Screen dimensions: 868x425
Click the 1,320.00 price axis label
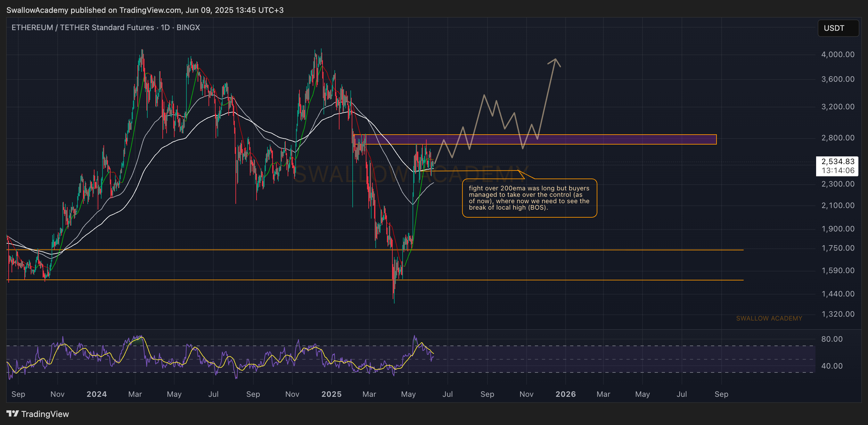(838, 314)
